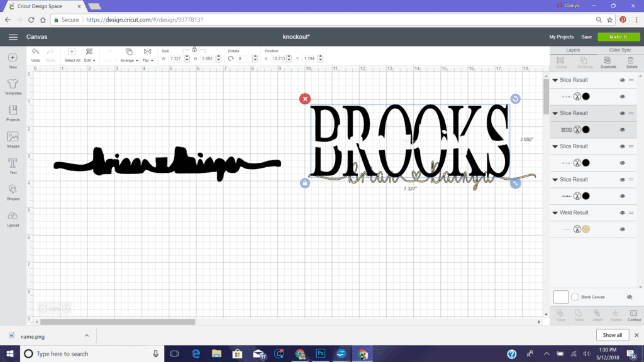Click the black swatch of the BROOKS slice layer
The height and width of the screenshot is (362, 644).
coord(586,129)
